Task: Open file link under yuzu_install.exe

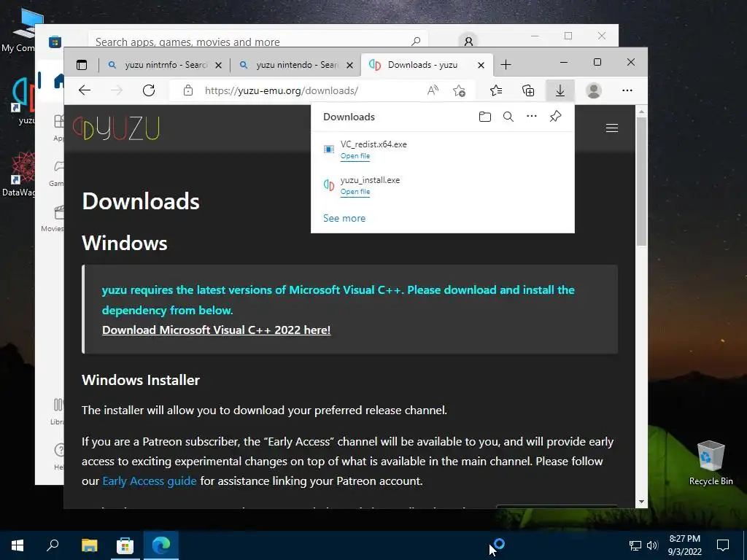Action: point(355,192)
